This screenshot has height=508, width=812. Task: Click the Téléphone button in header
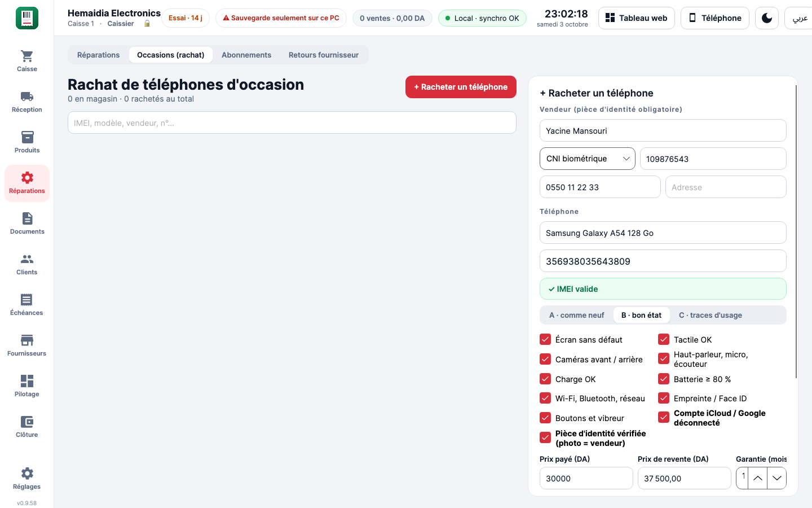[715, 18]
